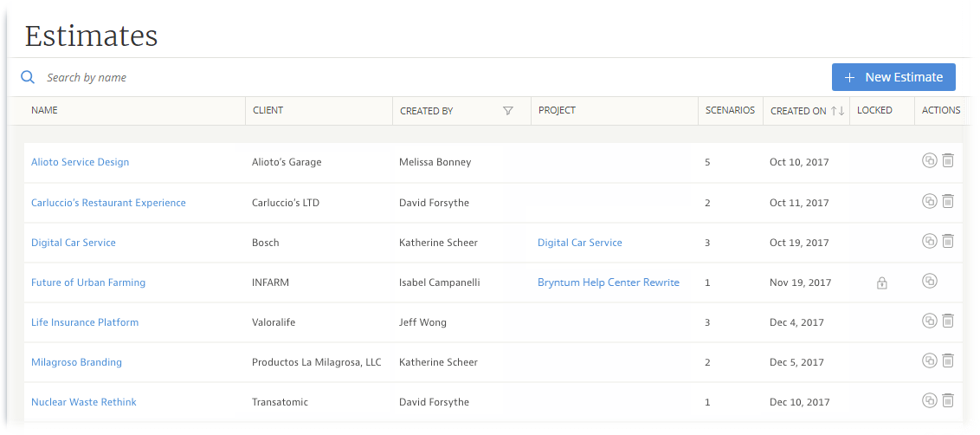This screenshot has height=435, width=980.
Task: Click creator Melissa Bonney
Action: pyautogui.click(x=435, y=162)
